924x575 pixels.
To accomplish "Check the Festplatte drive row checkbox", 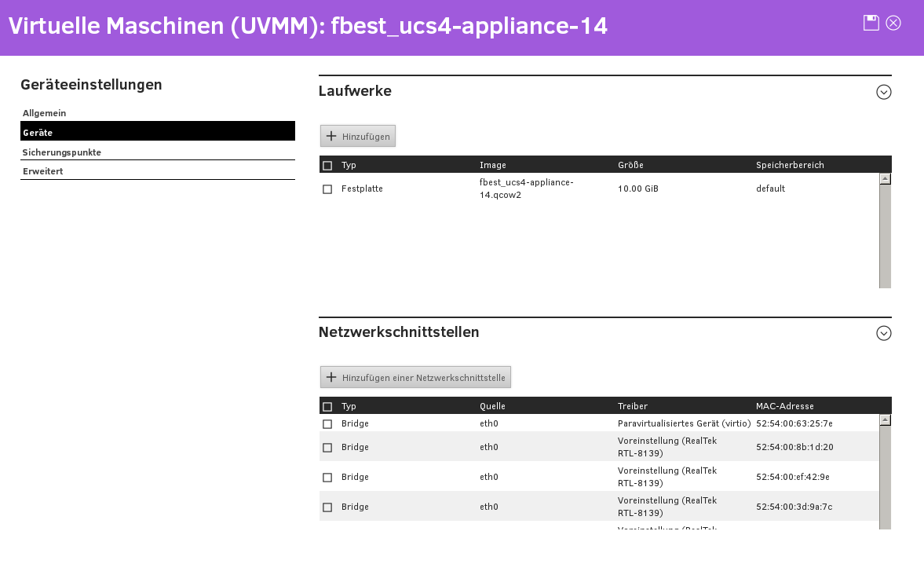I will pyautogui.click(x=327, y=189).
